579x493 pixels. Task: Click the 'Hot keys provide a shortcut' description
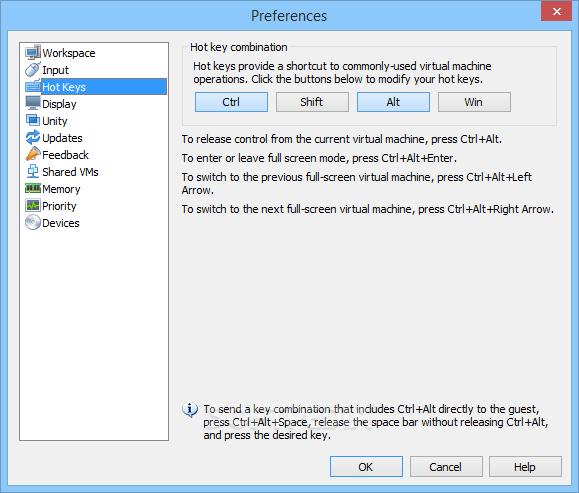point(342,73)
